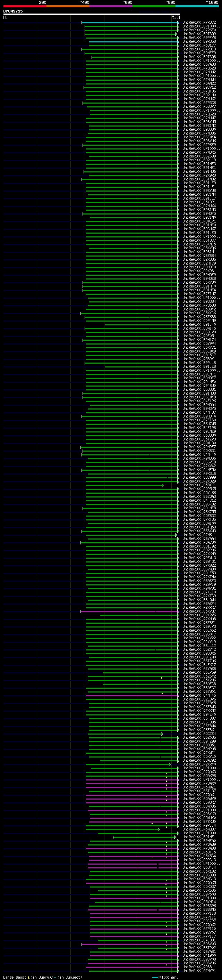Select hit label UniRef100_C5YHI4

click(199, 902)
